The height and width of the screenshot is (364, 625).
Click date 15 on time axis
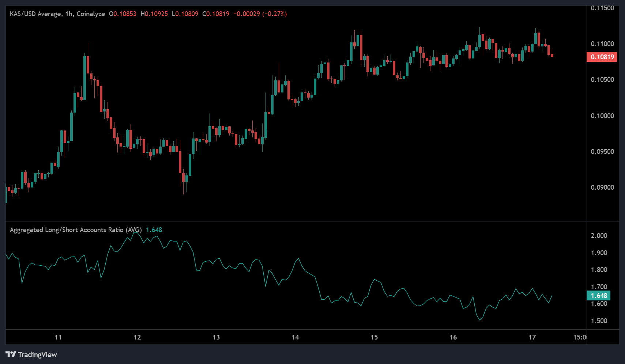point(374,337)
